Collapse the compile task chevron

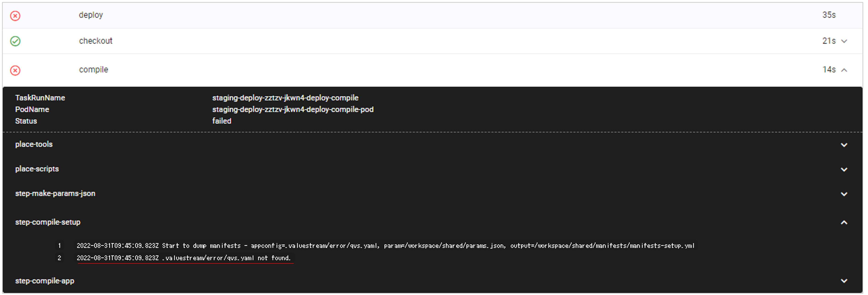[844, 70]
